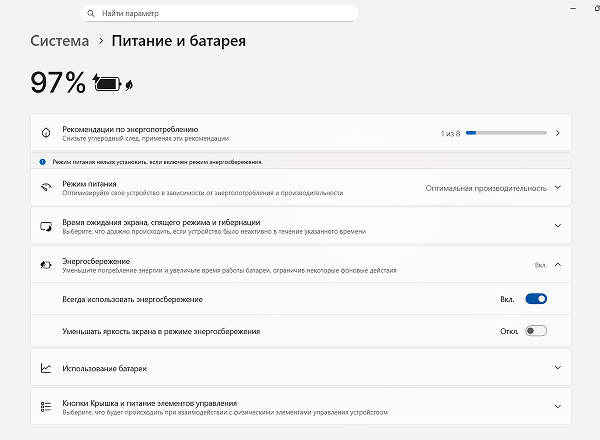Viewport: 600px width, 440px height.
Task: Click the green leaf energy saver icon
Action: point(129,85)
